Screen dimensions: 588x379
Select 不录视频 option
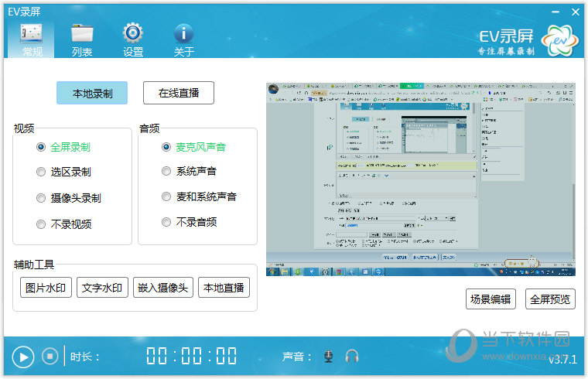coord(63,224)
